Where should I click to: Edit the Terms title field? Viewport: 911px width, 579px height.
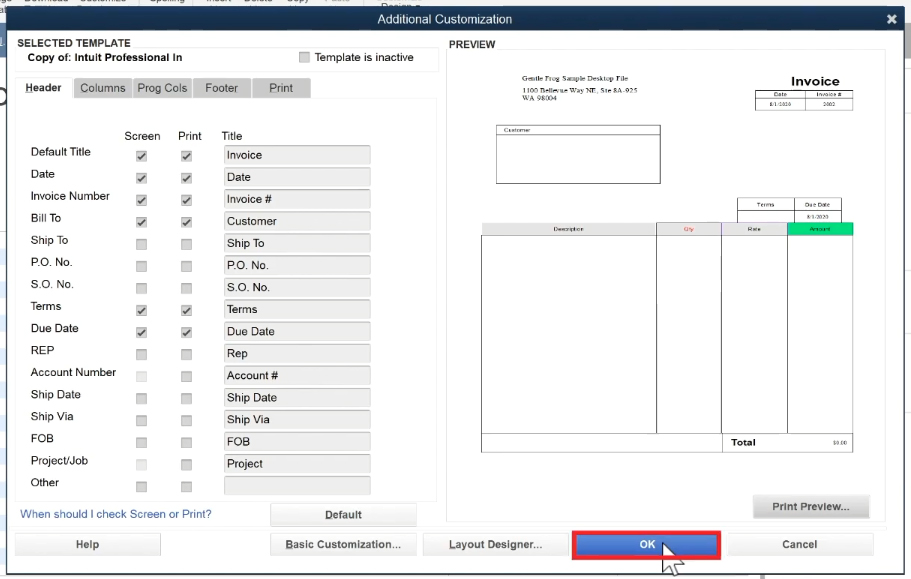click(x=297, y=310)
